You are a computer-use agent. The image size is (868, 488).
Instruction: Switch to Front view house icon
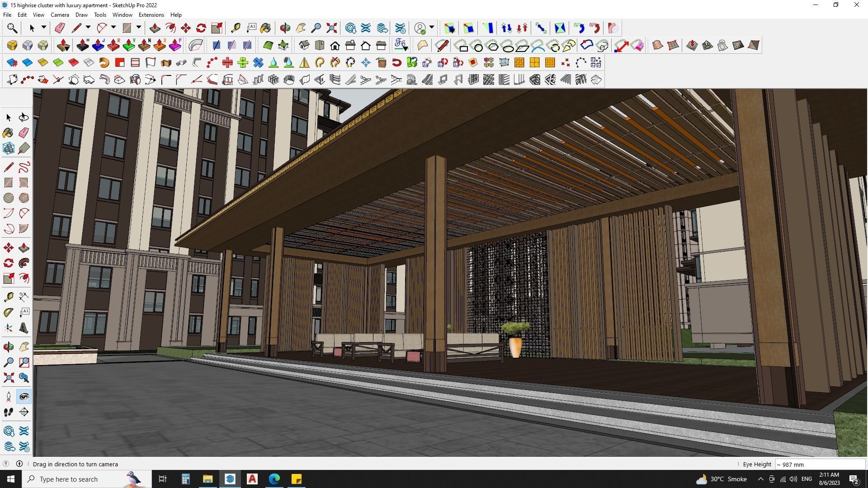[335, 45]
